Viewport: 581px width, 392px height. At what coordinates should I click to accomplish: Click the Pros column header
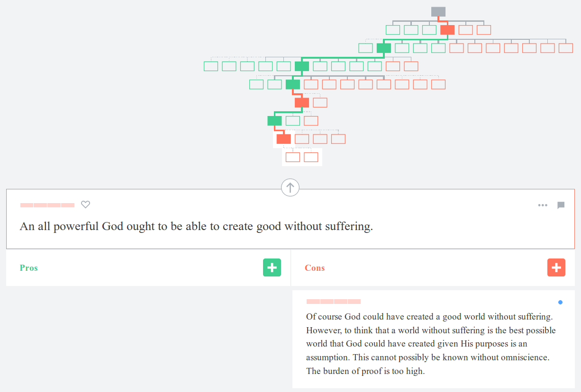tap(28, 268)
